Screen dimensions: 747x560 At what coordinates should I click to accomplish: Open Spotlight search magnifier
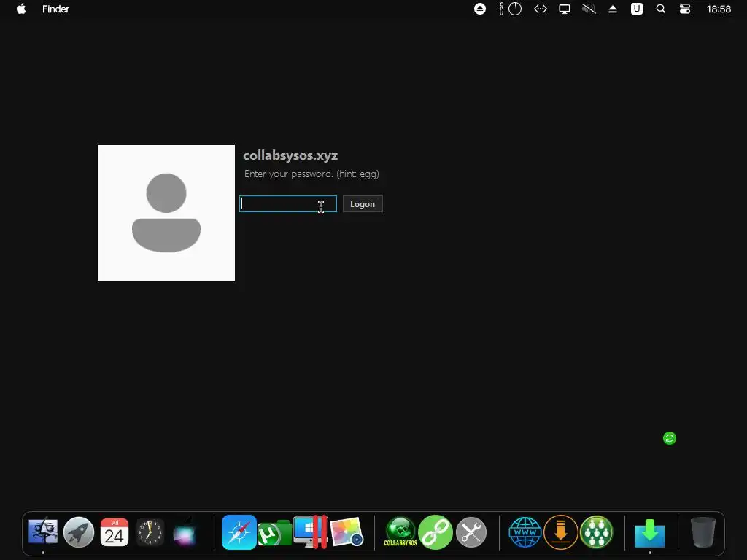[x=661, y=9]
